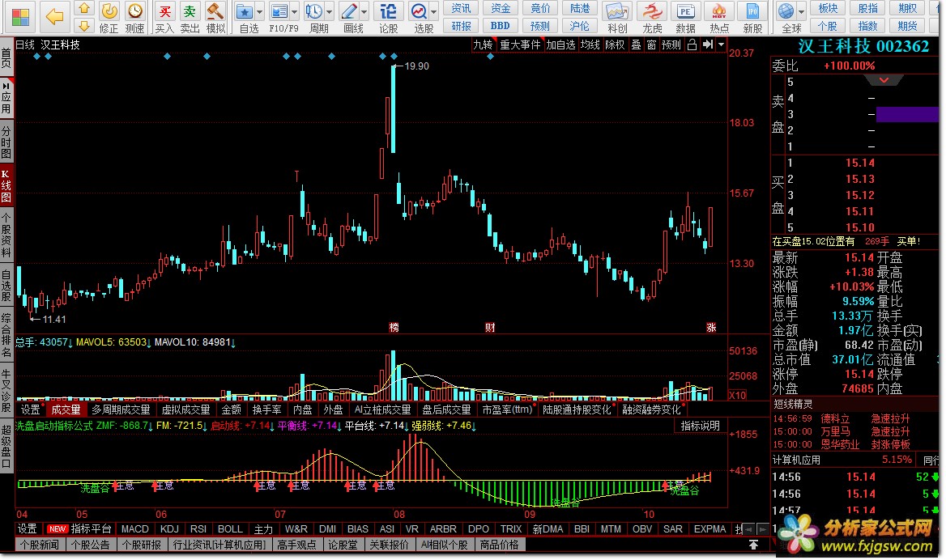Toggle 重大事件 major events markers
Viewport: 946px width, 560px height.
520,45
